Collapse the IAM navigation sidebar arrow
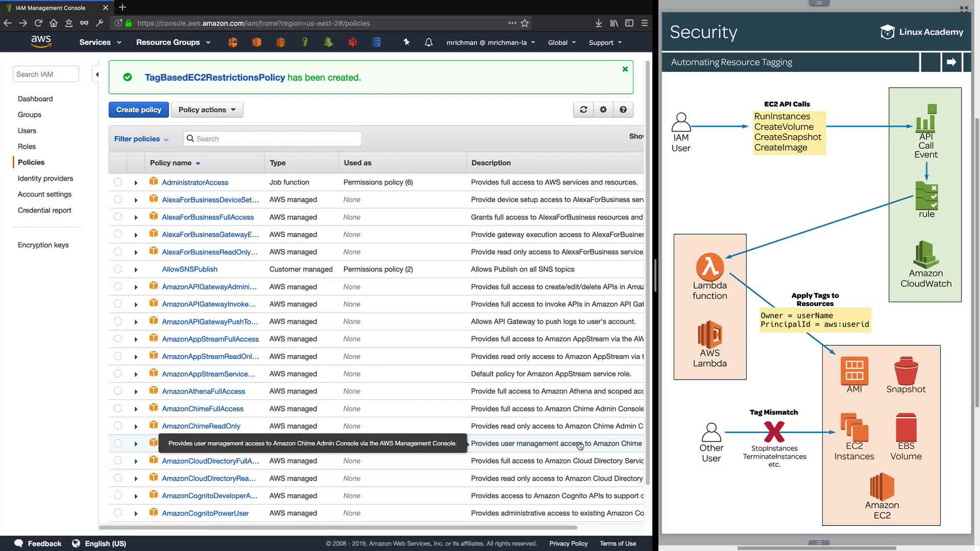This screenshot has width=980, height=551. [x=96, y=74]
